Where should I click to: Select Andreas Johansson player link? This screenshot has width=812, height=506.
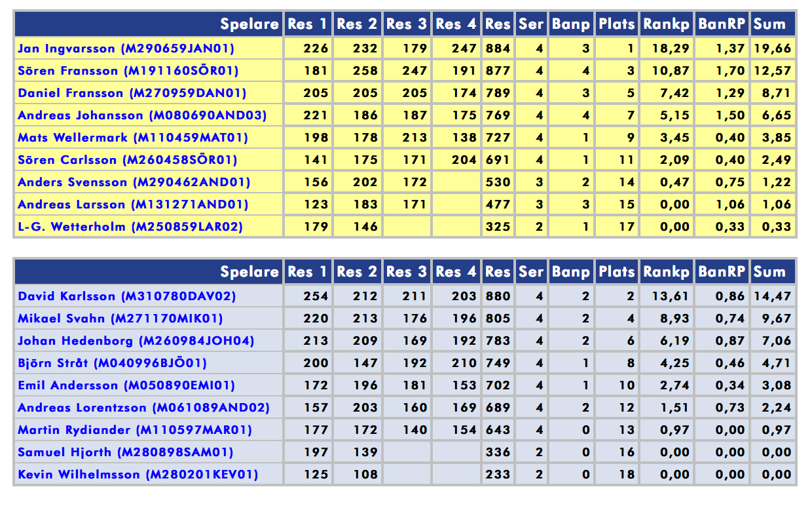[142, 115]
